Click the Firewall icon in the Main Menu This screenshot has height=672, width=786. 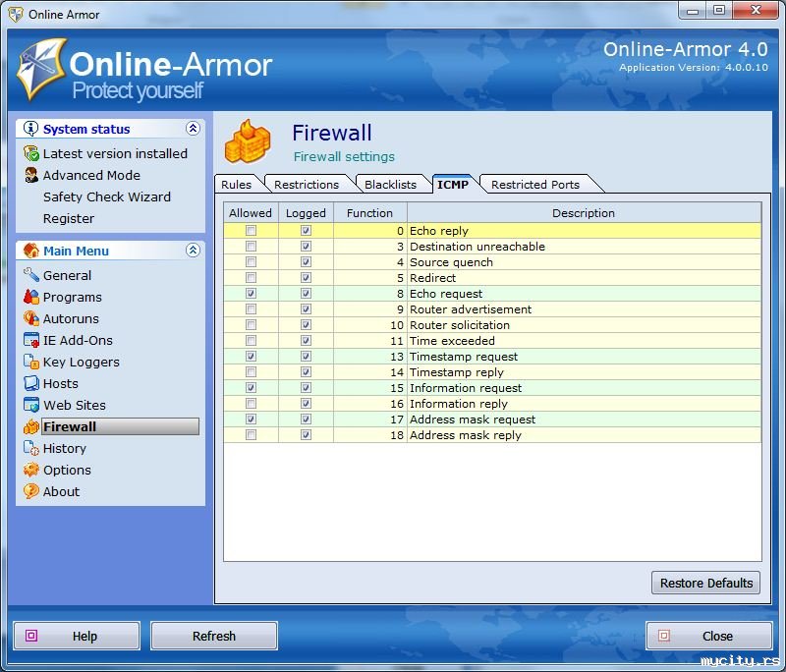(x=31, y=426)
